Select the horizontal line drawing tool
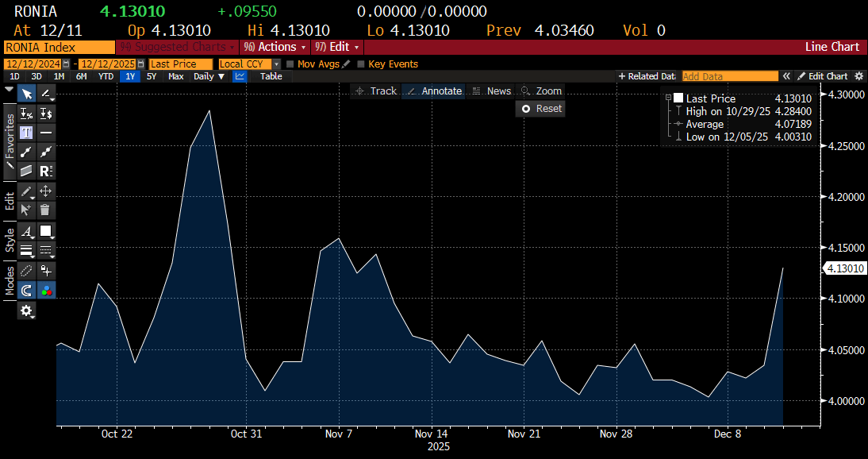The height and width of the screenshot is (459, 868). coord(46,132)
